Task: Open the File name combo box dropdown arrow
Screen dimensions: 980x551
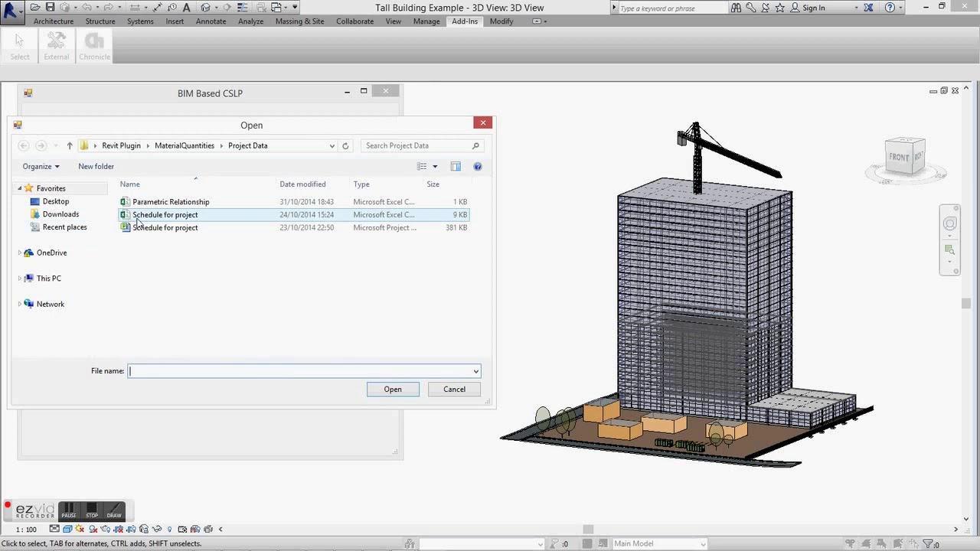Action: [x=475, y=371]
